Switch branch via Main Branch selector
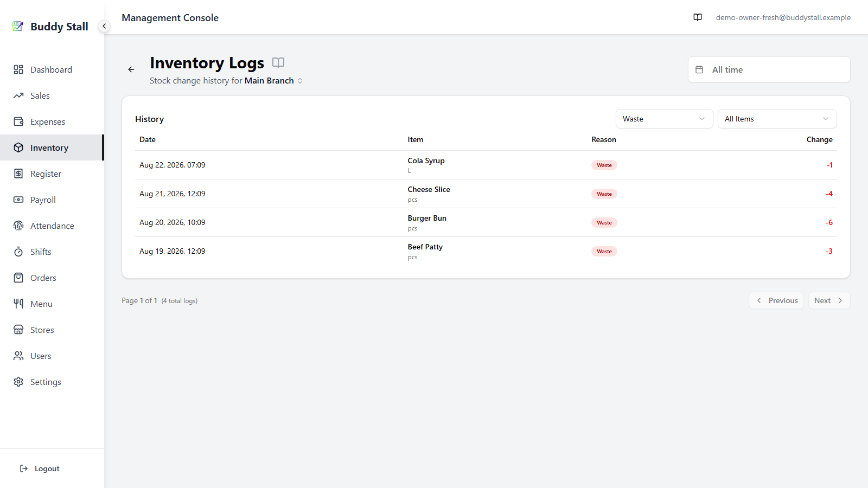The height and width of the screenshot is (488, 868). click(x=273, y=80)
